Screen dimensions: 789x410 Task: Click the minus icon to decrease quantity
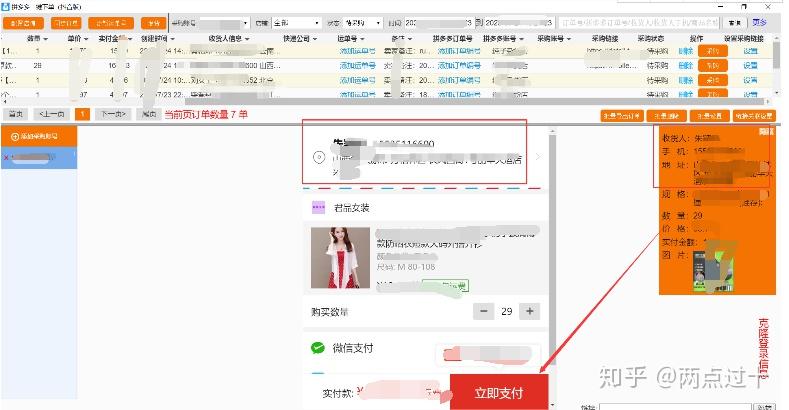tap(483, 311)
